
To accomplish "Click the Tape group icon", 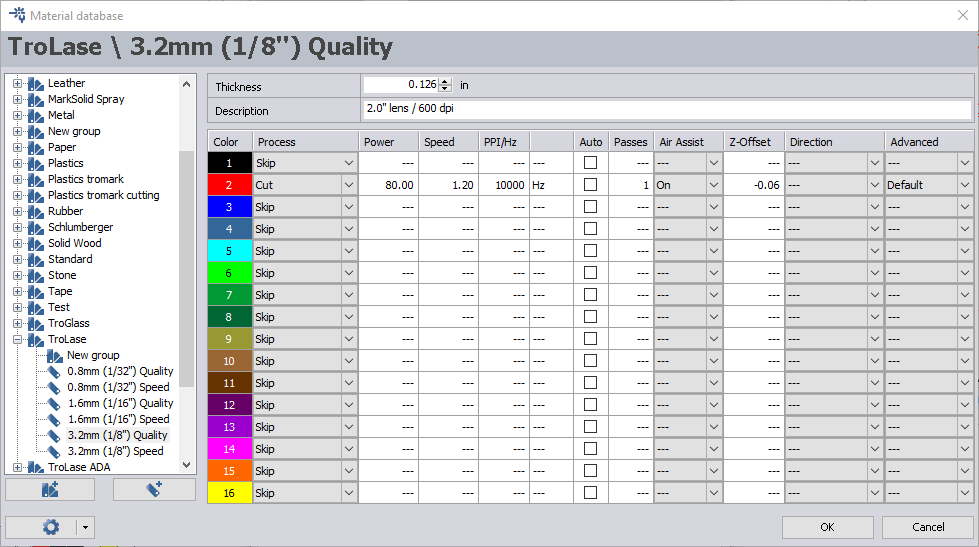I will click(36, 292).
